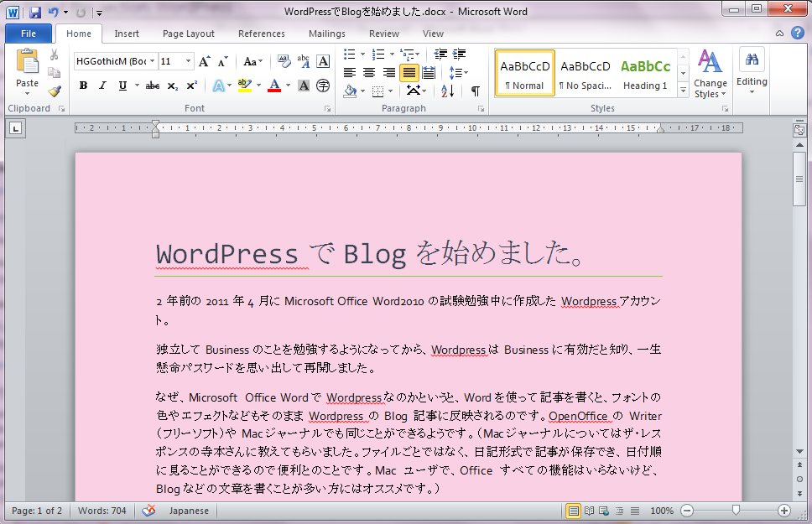
Task: Apply the Heading 1 style
Action: (x=645, y=73)
